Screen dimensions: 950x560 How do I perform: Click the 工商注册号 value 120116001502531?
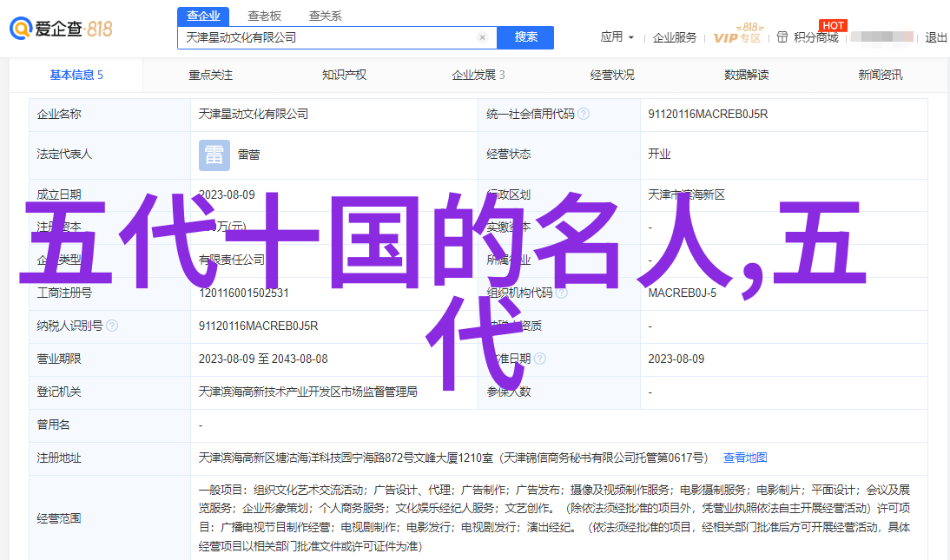243,293
